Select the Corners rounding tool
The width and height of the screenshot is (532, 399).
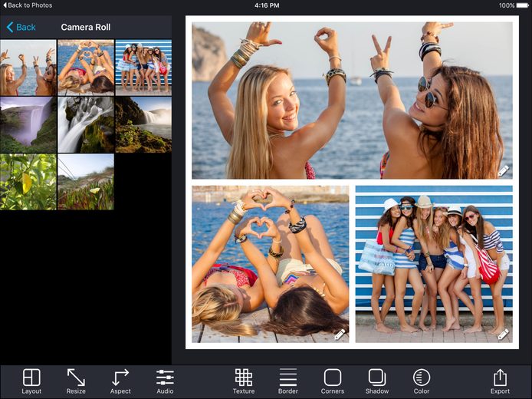click(x=333, y=381)
